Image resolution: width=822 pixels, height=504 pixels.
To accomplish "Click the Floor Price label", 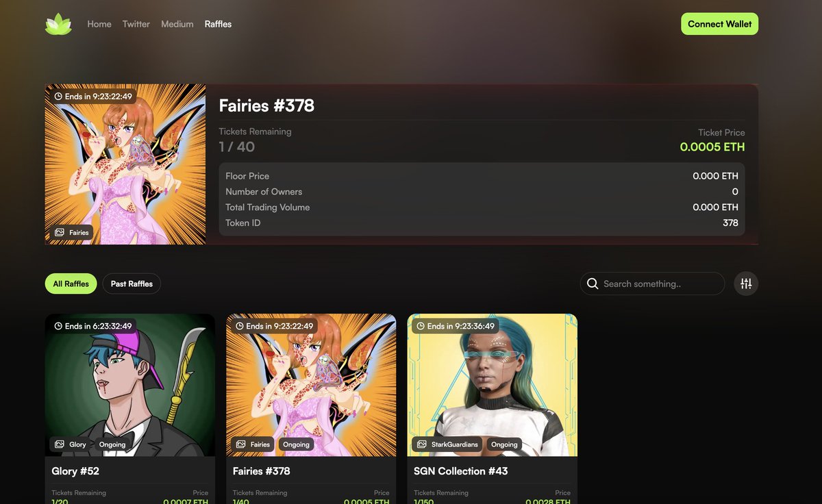I will tap(247, 176).
